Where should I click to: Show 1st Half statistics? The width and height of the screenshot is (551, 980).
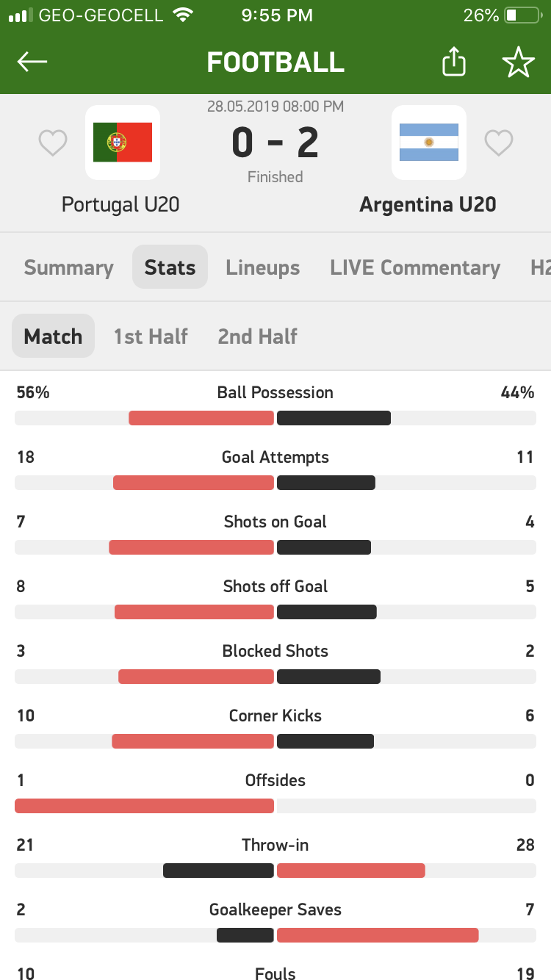pos(151,336)
